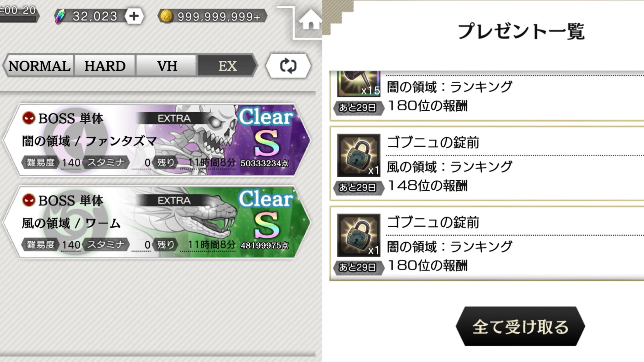Image resolution: width=644 pixels, height=362 pixels.
Task: Switch to the HARD difficulty tab
Action: 105,66
